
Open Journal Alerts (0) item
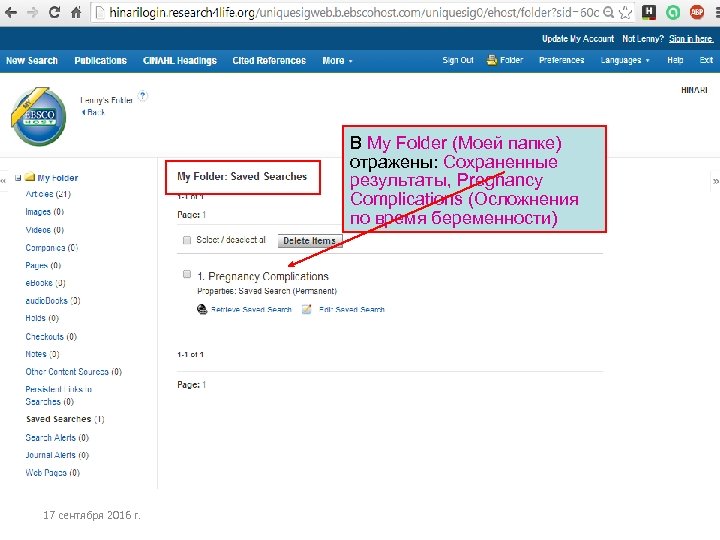[57, 455]
